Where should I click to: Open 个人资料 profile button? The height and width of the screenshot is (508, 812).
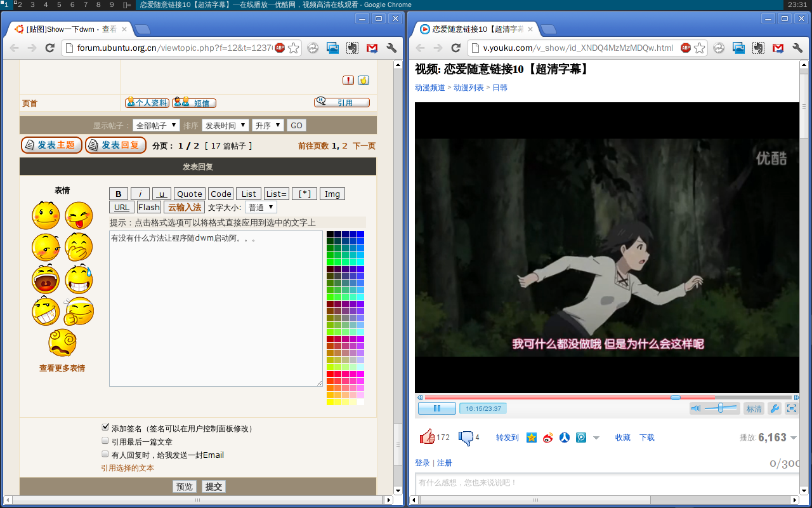click(x=147, y=102)
